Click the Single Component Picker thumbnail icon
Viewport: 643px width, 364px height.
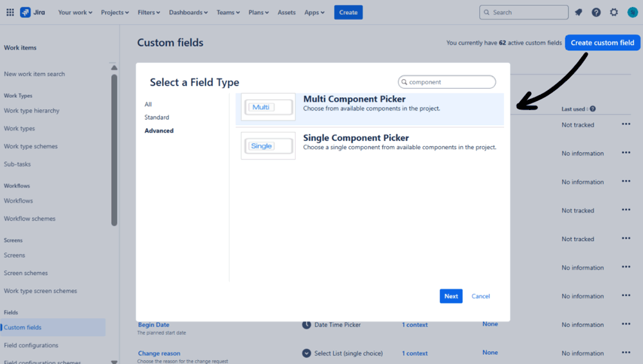pyautogui.click(x=268, y=146)
